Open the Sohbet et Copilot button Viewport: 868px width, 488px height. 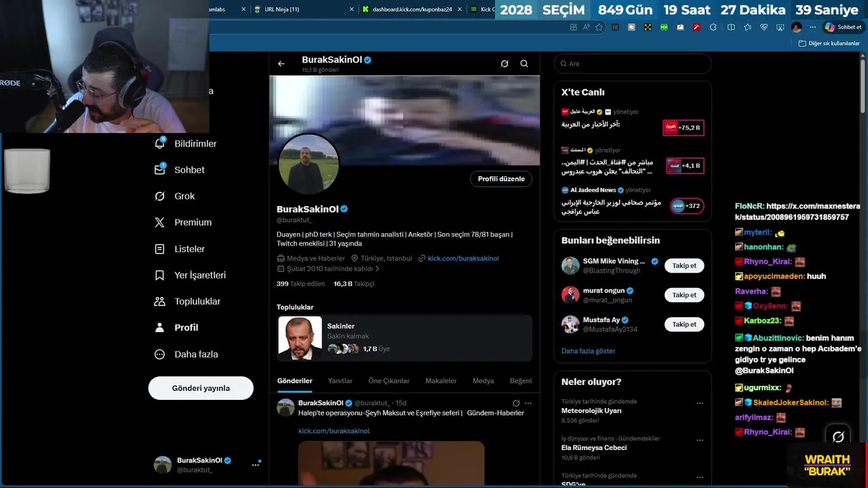point(844,27)
